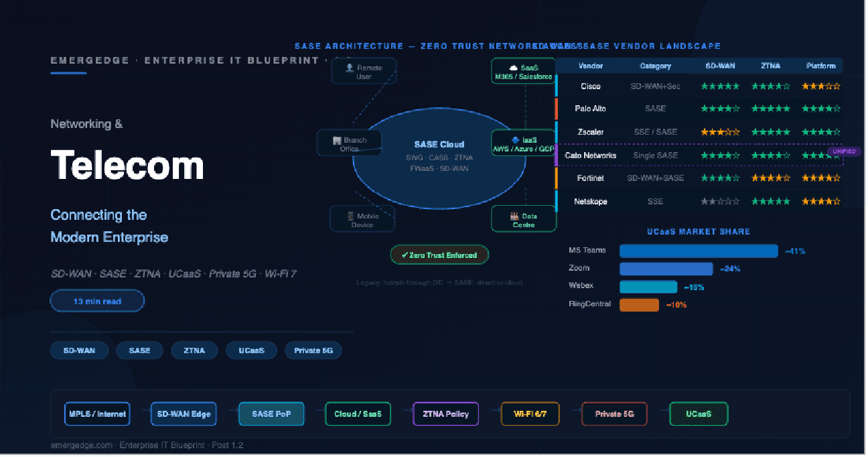This screenshot has height=457, width=868.
Task: Click the SASE PoP flow box
Action: [x=271, y=414]
